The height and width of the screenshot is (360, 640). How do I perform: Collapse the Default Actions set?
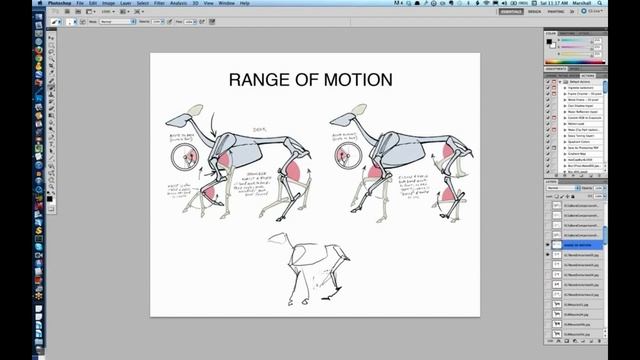click(560, 82)
